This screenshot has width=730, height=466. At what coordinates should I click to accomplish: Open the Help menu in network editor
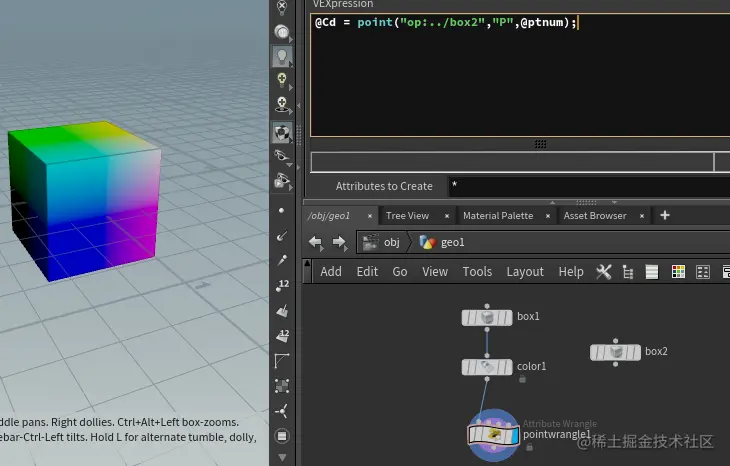[x=571, y=272]
